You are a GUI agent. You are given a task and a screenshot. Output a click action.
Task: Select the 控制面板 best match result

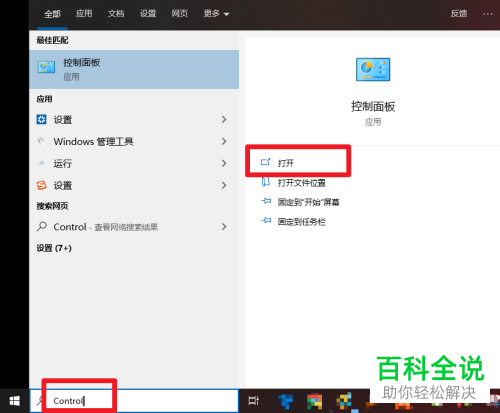[x=134, y=69]
